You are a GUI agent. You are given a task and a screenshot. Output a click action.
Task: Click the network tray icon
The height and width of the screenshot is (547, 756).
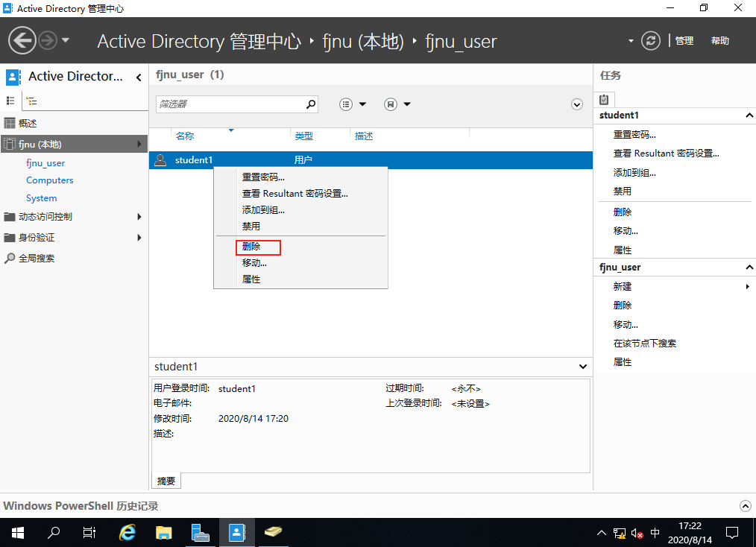(x=619, y=533)
